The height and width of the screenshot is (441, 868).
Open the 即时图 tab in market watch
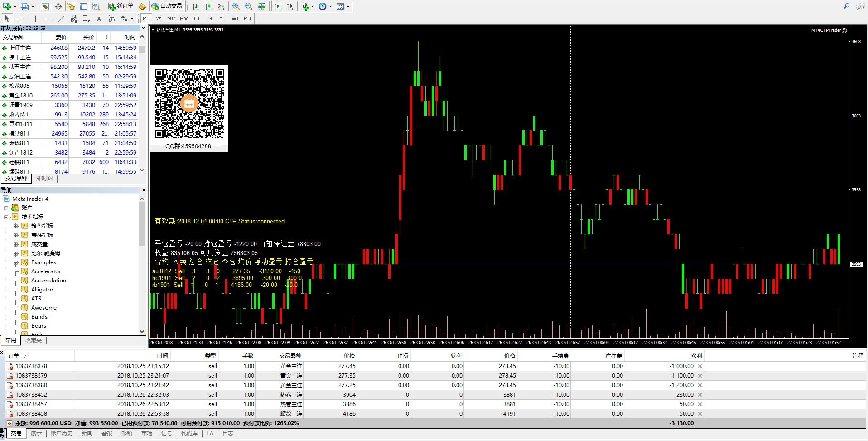point(44,179)
